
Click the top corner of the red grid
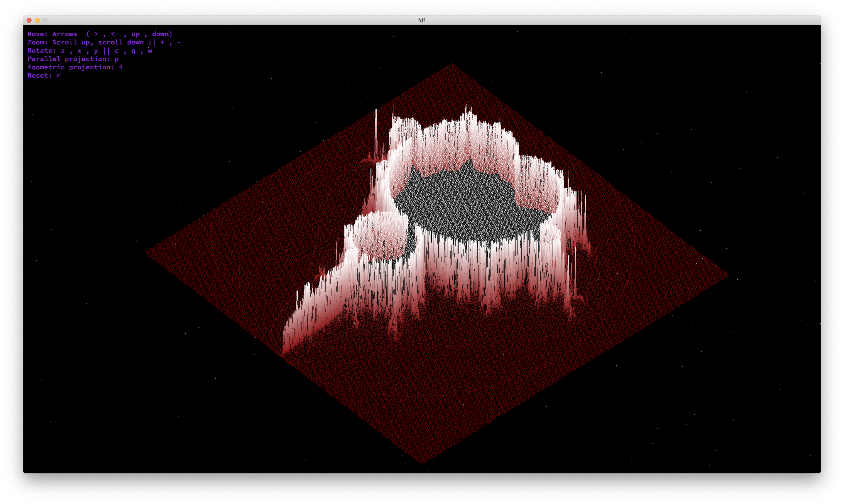click(x=452, y=65)
